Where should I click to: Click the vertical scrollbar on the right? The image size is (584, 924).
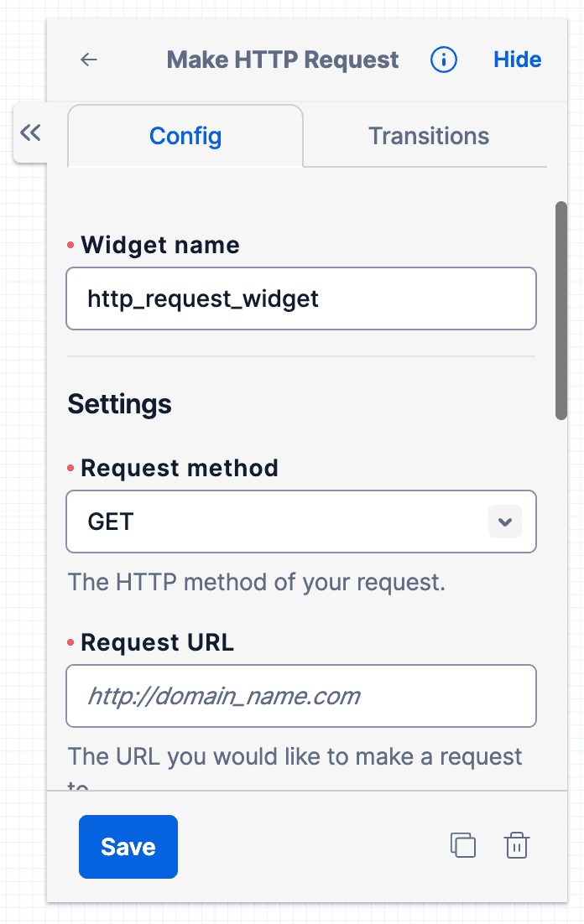click(561, 310)
